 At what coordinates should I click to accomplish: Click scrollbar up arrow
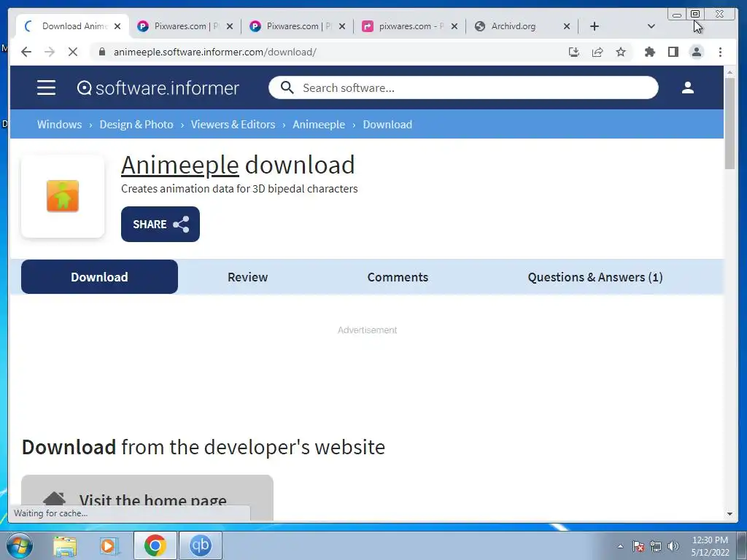pos(729,72)
